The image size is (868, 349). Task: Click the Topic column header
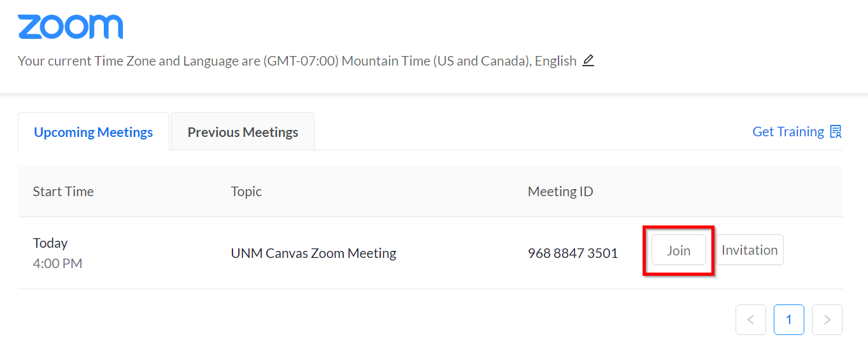pyautogui.click(x=246, y=192)
